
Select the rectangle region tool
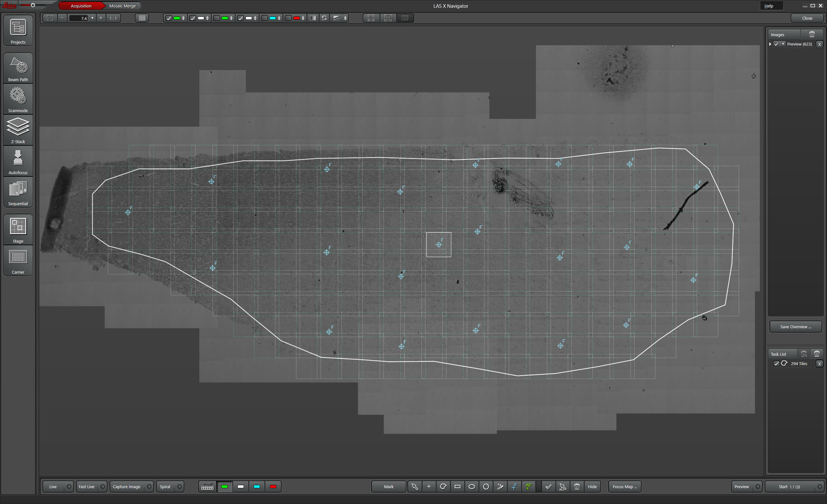click(x=457, y=487)
